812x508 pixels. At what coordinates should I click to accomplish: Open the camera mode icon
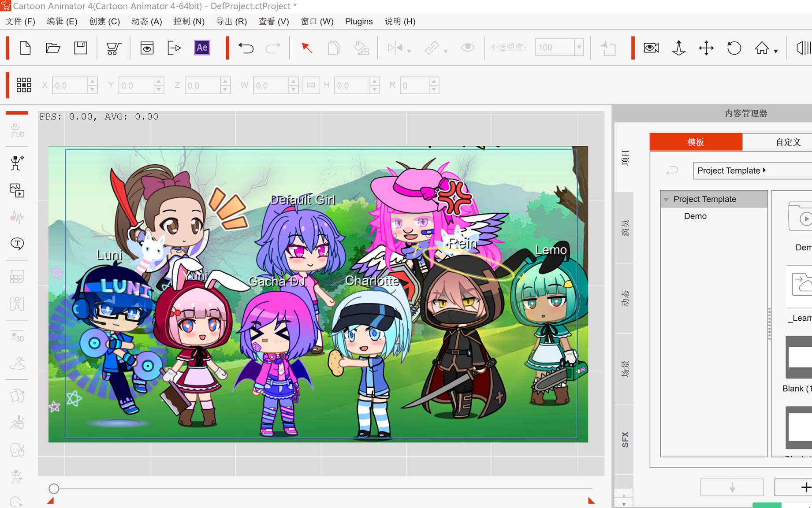point(651,48)
